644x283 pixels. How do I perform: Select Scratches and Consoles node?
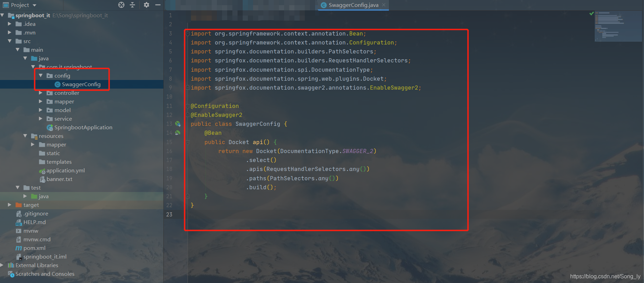coord(45,274)
